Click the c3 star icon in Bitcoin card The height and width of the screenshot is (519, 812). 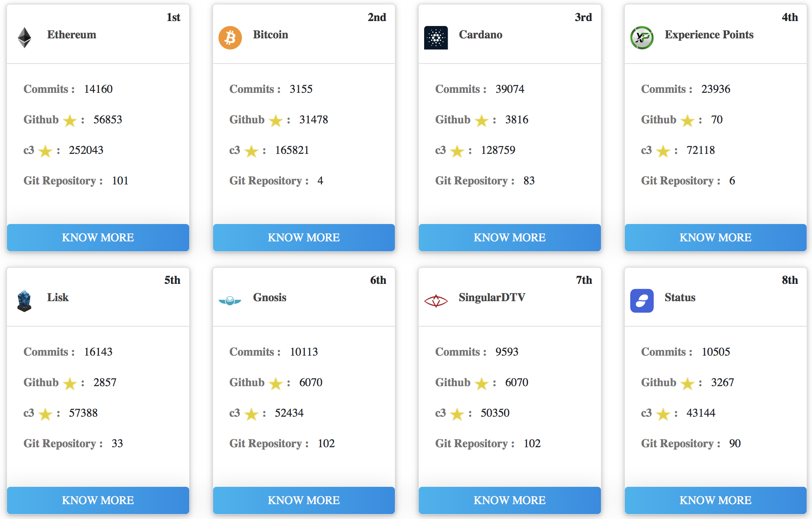click(x=251, y=151)
